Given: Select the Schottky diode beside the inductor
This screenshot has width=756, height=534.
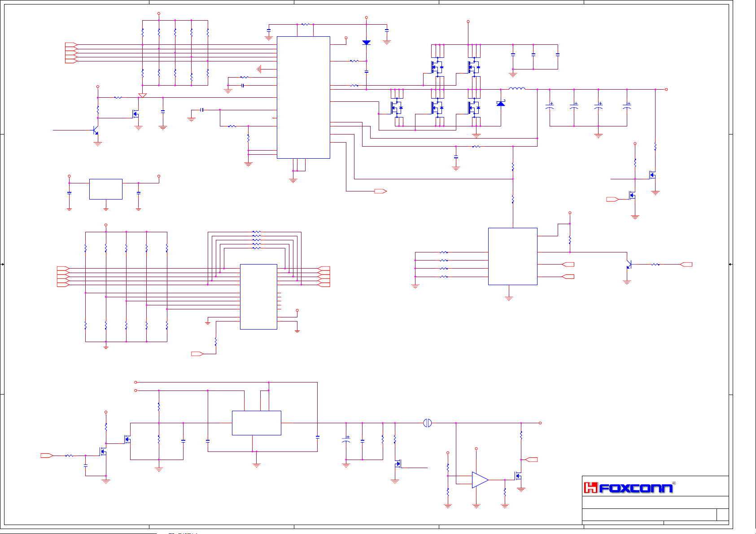Looking at the screenshot, I should pyautogui.click(x=501, y=104).
